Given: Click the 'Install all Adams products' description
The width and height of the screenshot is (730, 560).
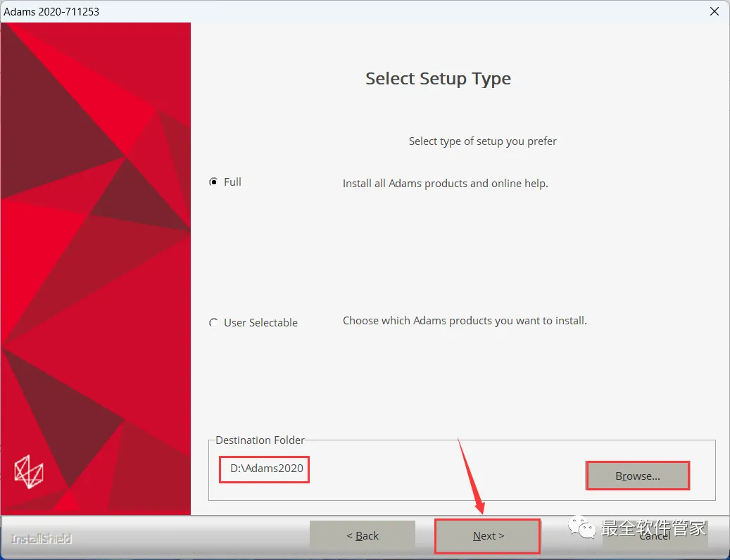Looking at the screenshot, I should pos(445,183).
